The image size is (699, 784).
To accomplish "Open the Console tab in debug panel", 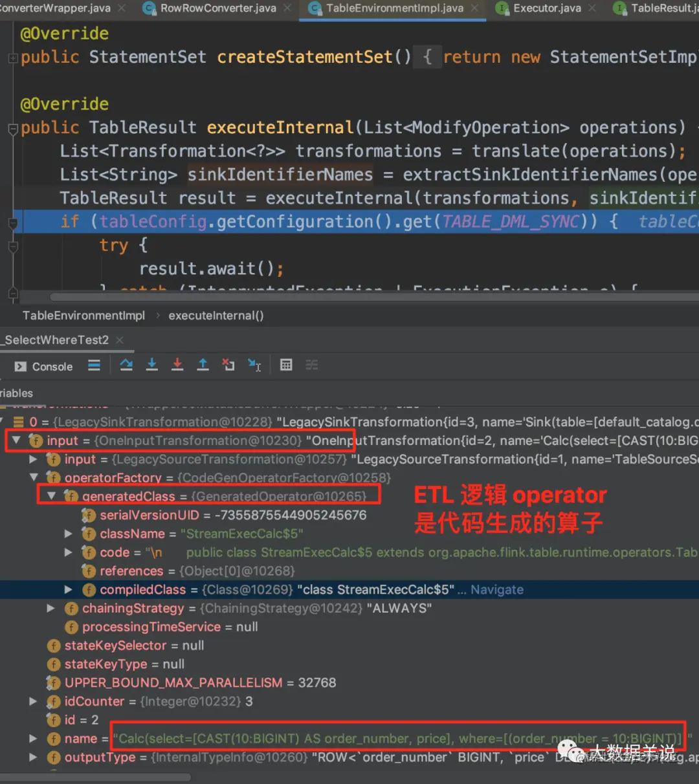I will coord(44,366).
